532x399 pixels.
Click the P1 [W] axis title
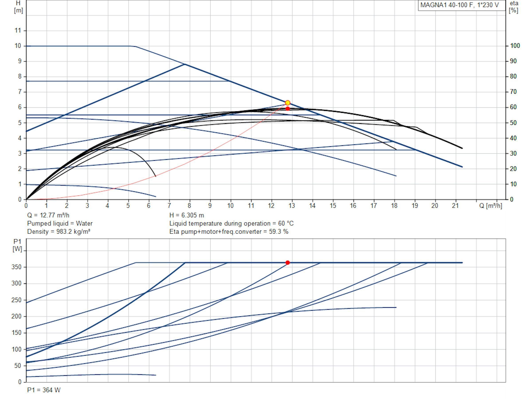(18, 245)
